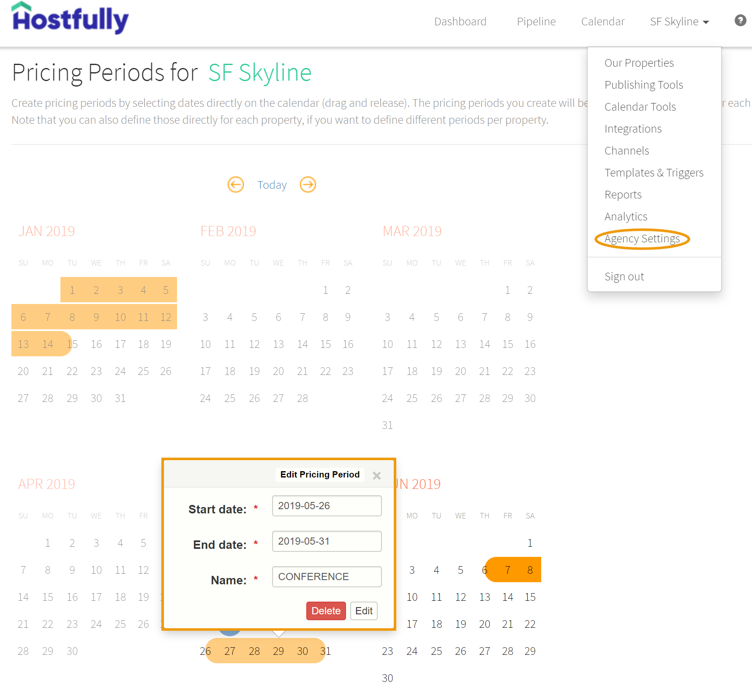Viewport: 752px width, 700px height.
Task: Switch to the Calendar section
Action: 603,22
